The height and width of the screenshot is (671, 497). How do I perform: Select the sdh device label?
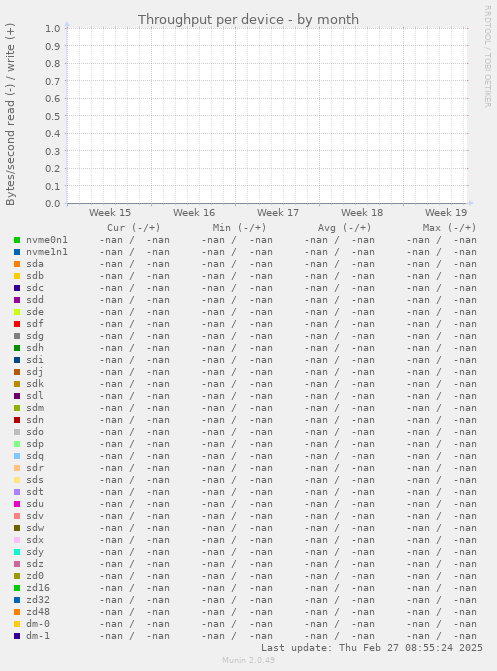pos(35,348)
